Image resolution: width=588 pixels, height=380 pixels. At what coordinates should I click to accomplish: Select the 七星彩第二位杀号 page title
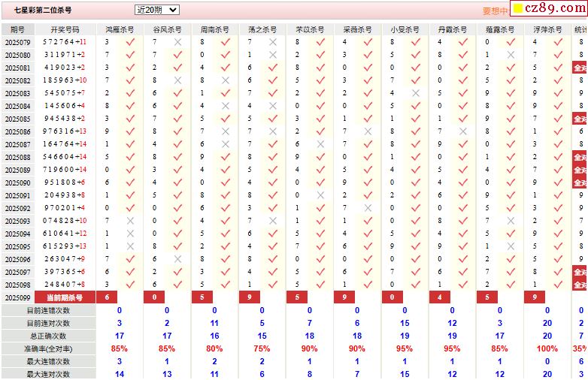43,11
